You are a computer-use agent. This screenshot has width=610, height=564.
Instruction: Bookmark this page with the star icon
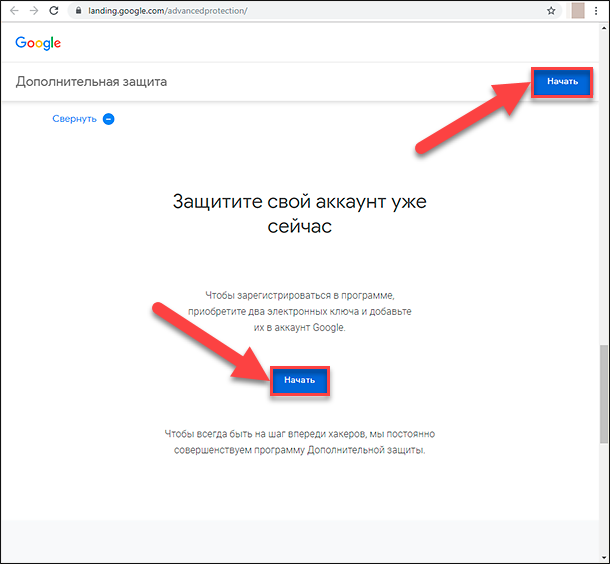551,11
